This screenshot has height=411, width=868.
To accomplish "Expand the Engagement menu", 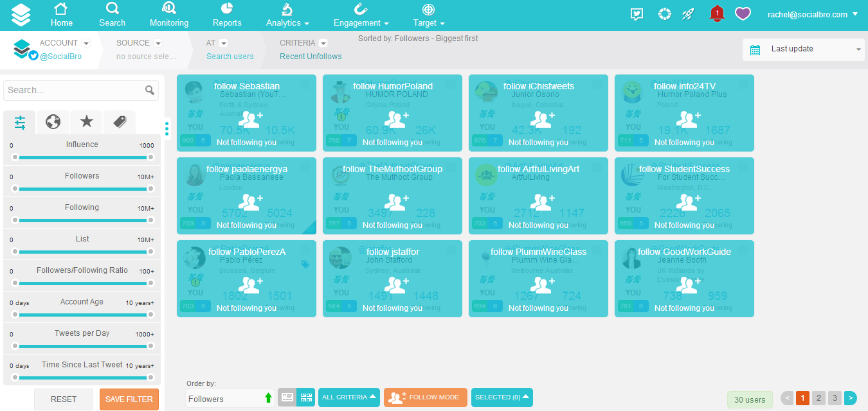I will 361,15.
